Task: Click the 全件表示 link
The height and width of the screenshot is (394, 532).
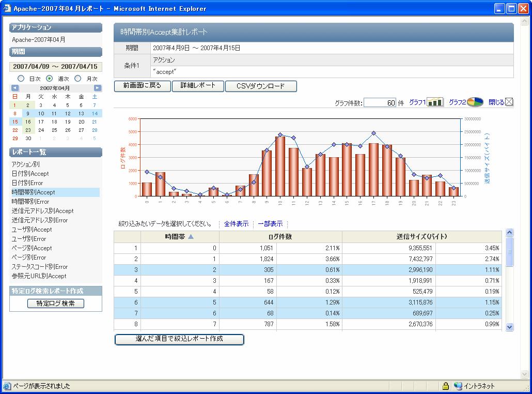Action: click(x=236, y=224)
